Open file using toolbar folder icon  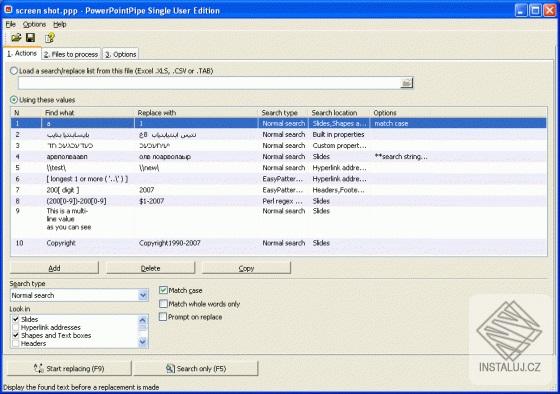(16, 38)
